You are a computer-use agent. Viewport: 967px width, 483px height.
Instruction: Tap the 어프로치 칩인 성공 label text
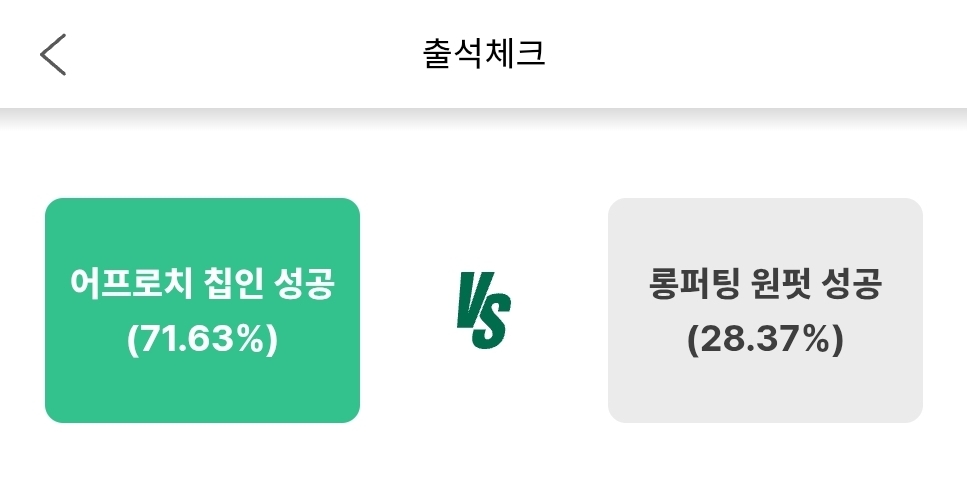202,285
